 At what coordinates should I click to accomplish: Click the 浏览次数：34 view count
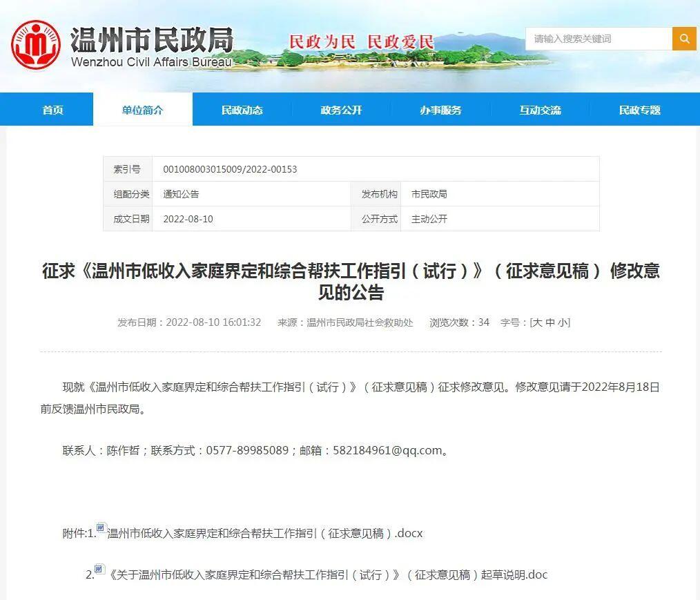459,322
